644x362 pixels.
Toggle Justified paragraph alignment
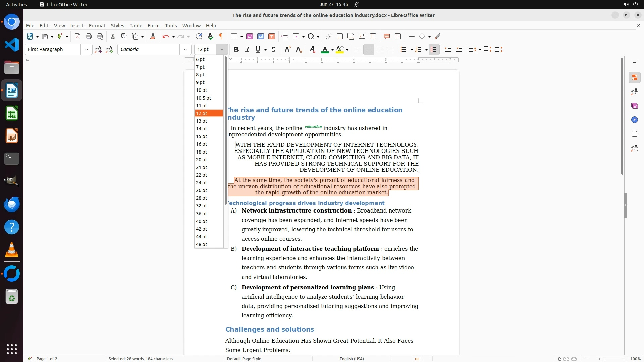(391, 49)
